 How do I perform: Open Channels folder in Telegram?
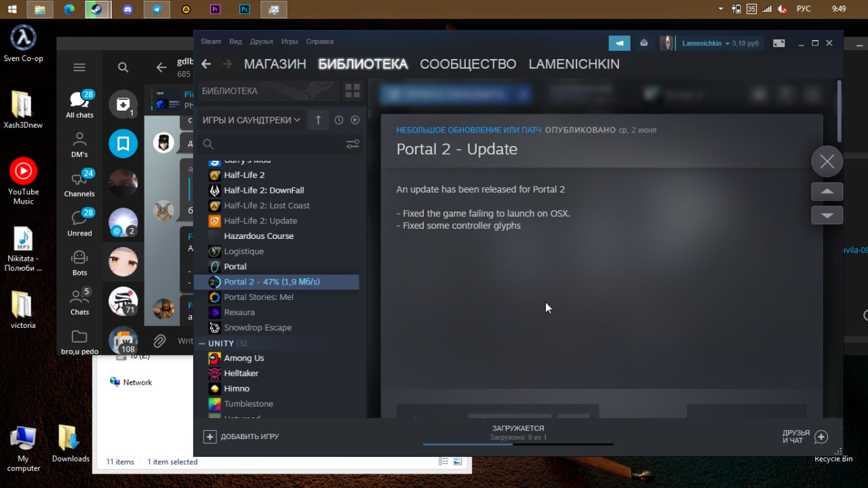click(79, 183)
